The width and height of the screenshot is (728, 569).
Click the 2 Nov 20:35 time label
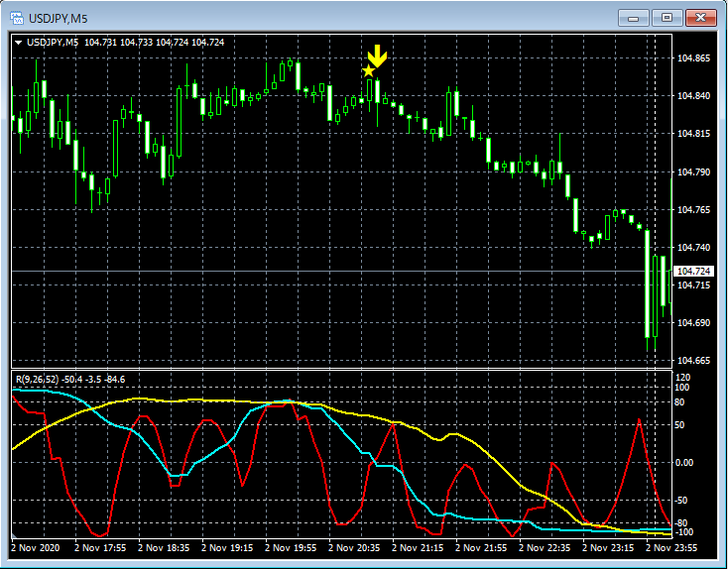click(355, 546)
